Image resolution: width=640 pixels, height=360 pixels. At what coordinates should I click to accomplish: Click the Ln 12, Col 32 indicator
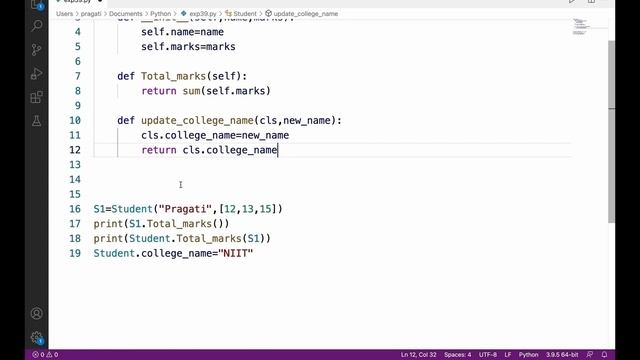[x=418, y=355]
